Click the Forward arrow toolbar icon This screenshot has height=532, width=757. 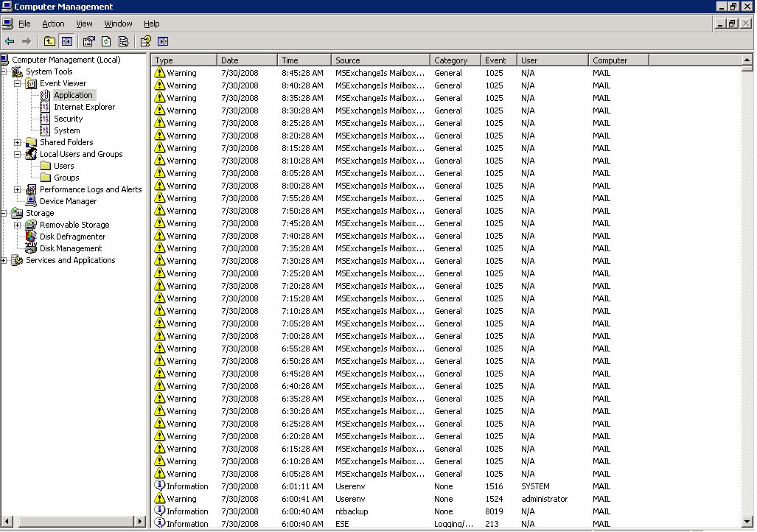[x=27, y=41]
